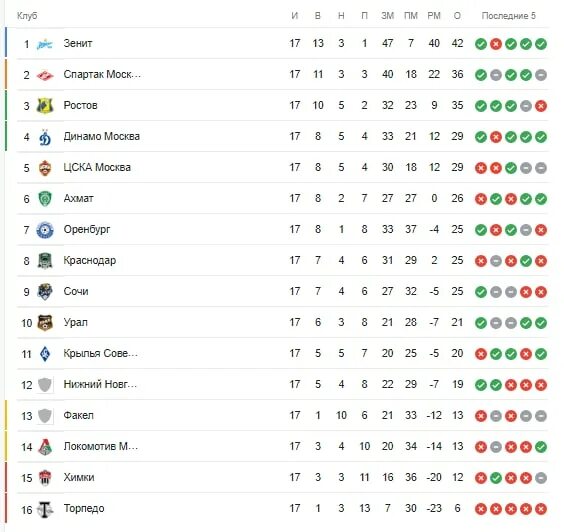Click Зенит's red loss indicator in last five
The width and height of the screenshot is (564, 532).
pyautogui.click(x=496, y=44)
